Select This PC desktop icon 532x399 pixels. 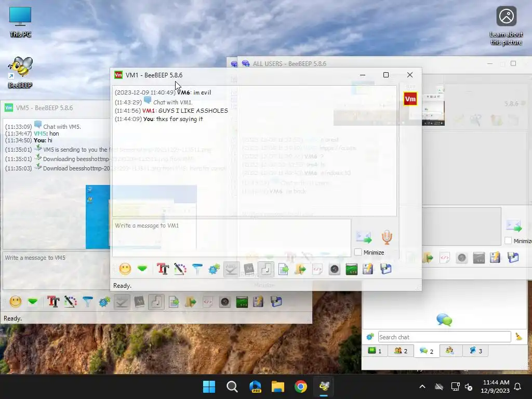[20, 22]
